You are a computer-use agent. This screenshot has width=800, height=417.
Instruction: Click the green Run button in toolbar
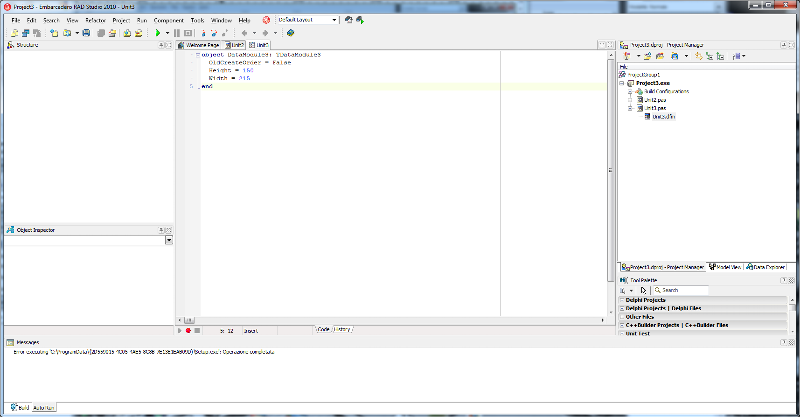pos(158,33)
